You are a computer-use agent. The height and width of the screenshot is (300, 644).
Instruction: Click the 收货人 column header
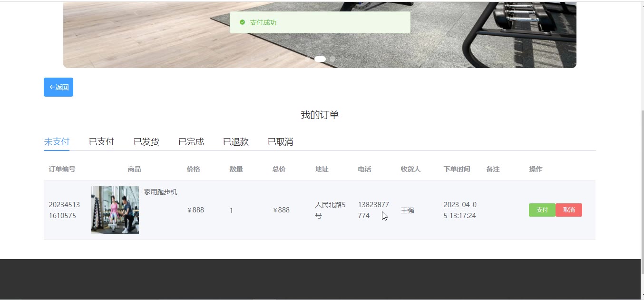pos(410,169)
